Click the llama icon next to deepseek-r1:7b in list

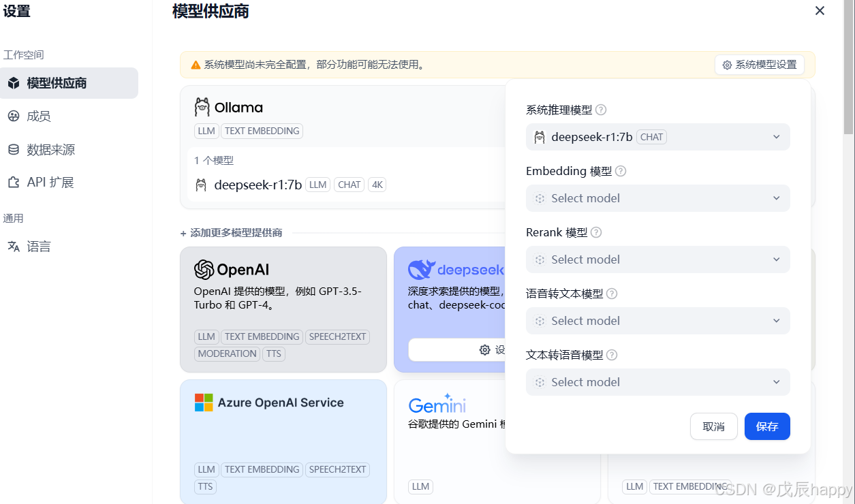201,185
